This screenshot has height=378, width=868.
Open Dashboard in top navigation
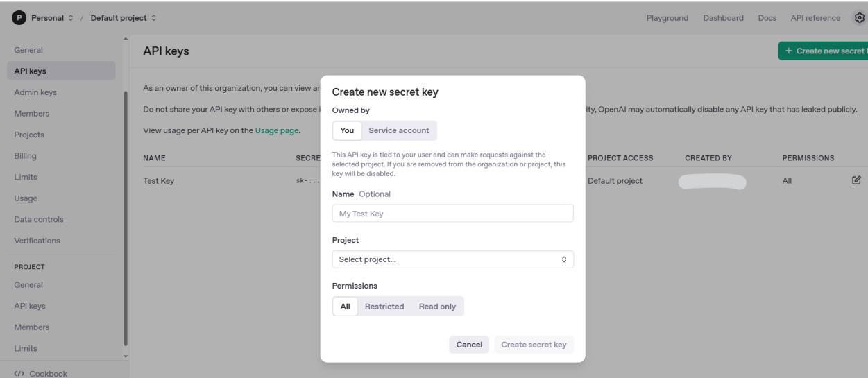pyautogui.click(x=723, y=17)
